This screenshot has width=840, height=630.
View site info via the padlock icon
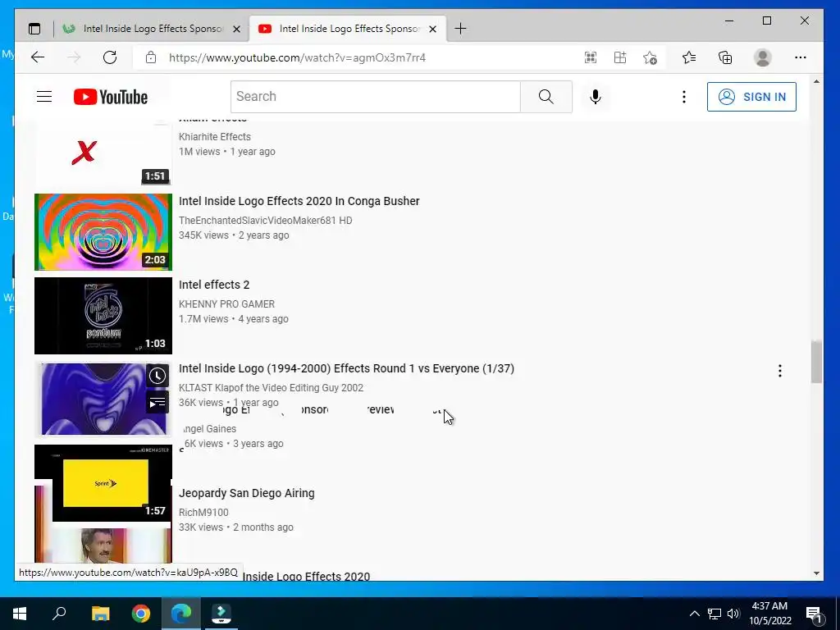[x=151, y=57]
